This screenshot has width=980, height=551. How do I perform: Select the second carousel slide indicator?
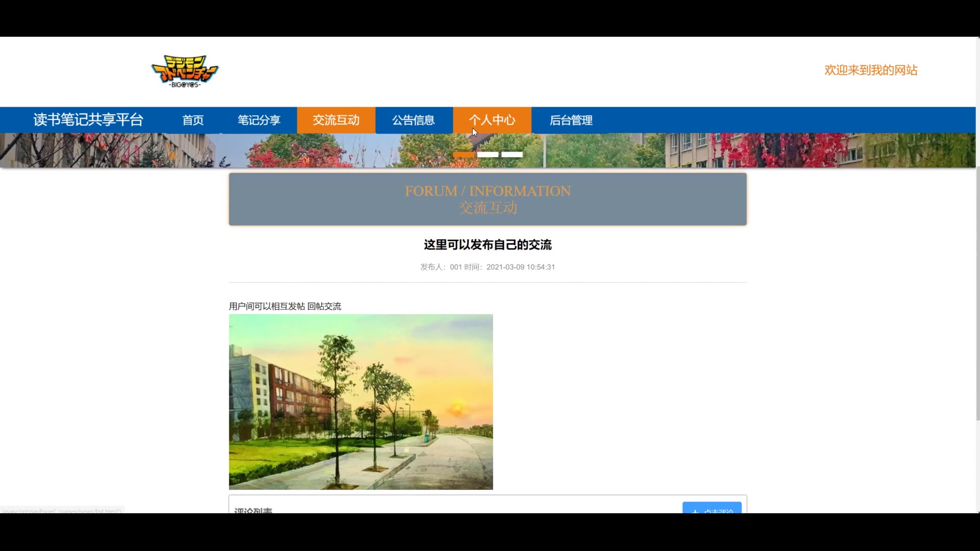pos(488,154)
